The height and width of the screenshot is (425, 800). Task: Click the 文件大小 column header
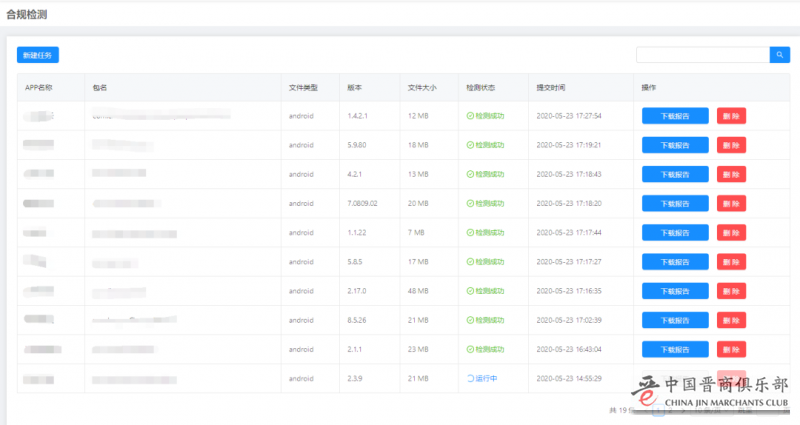423,87
